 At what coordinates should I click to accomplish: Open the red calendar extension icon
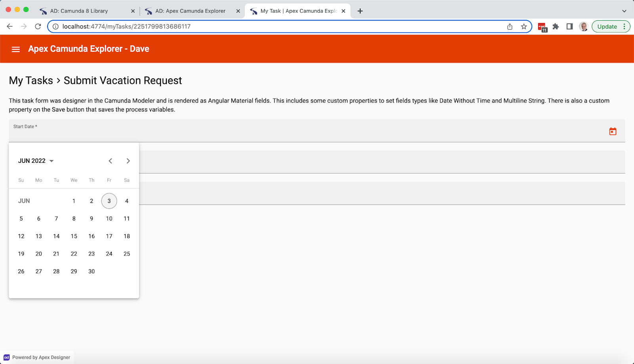542,27
